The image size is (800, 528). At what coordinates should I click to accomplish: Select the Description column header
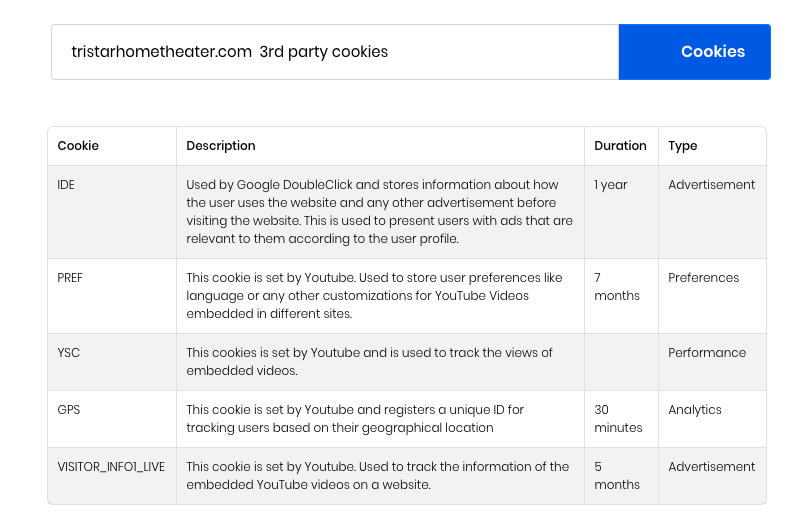(380, 146)
